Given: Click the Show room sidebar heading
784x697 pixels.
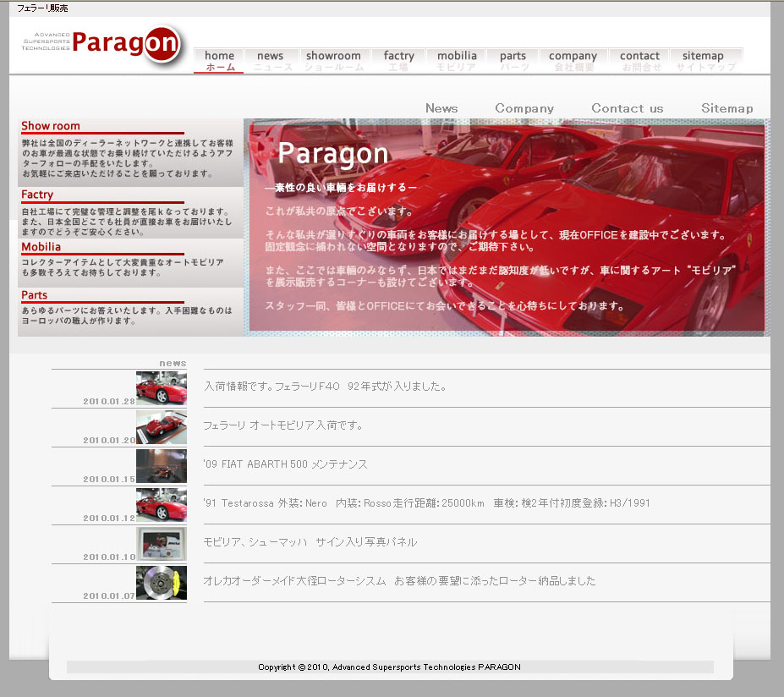Looking at the screenshot, I should [51, 126].
